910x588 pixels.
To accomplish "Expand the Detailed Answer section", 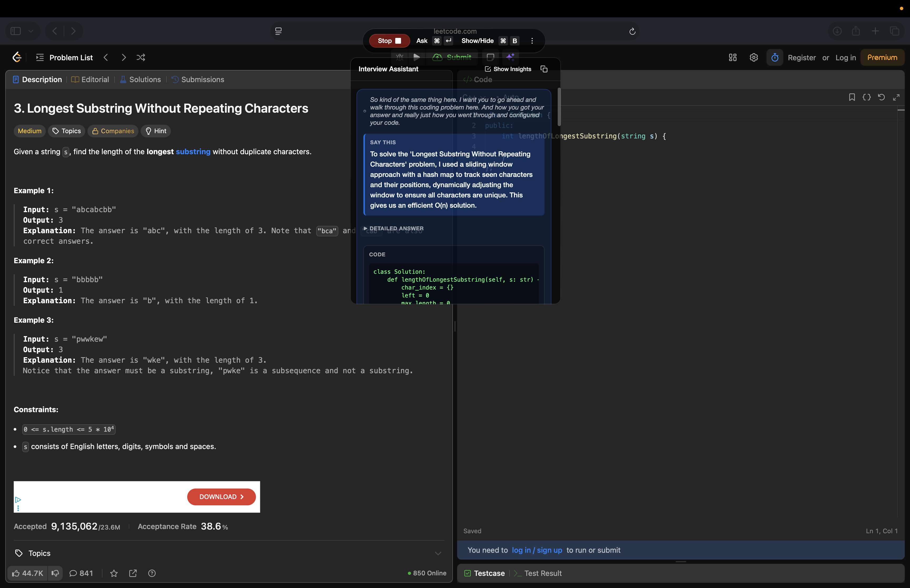I will tap(394, 228).
